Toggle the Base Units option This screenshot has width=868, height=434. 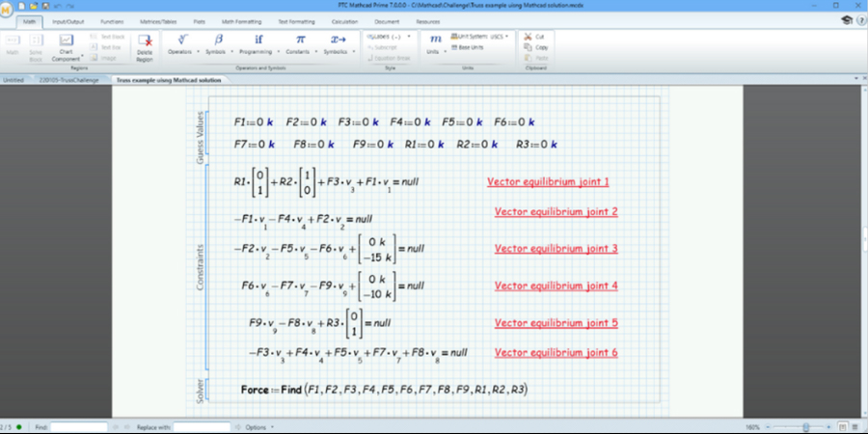pyautogui.click(x=472, y=46)
